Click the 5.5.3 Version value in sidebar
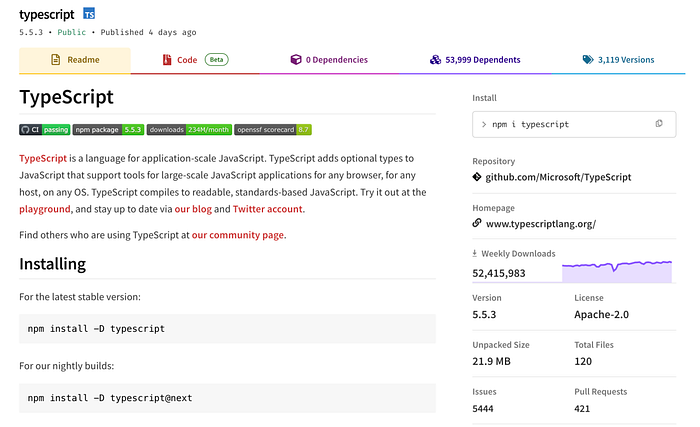700x427 pixels. click(484, 314)
